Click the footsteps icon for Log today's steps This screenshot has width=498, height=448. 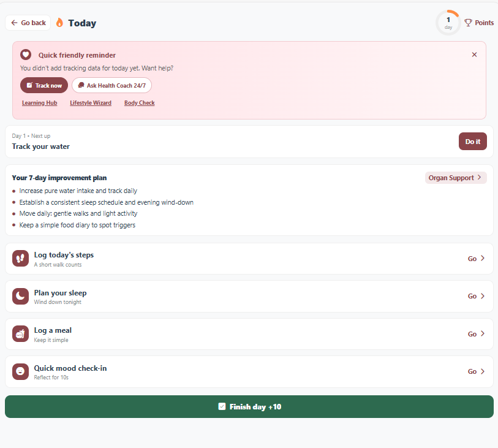point(21,259)
